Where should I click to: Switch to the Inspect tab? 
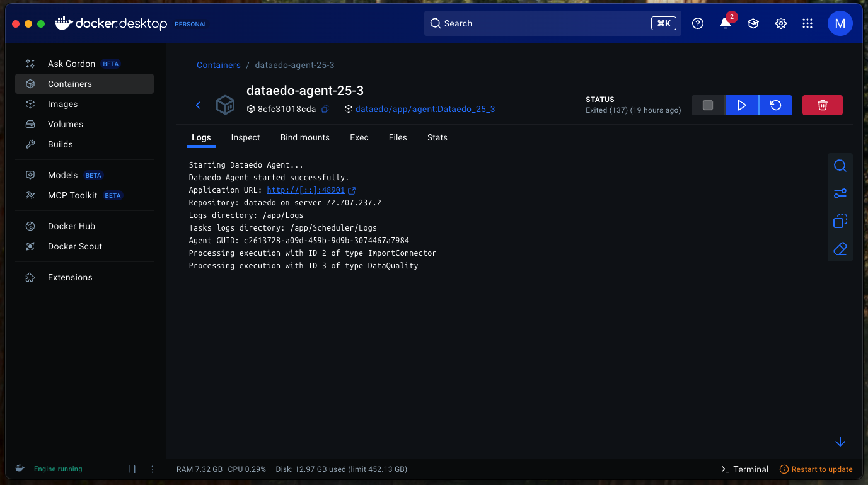tap(245, 137)
